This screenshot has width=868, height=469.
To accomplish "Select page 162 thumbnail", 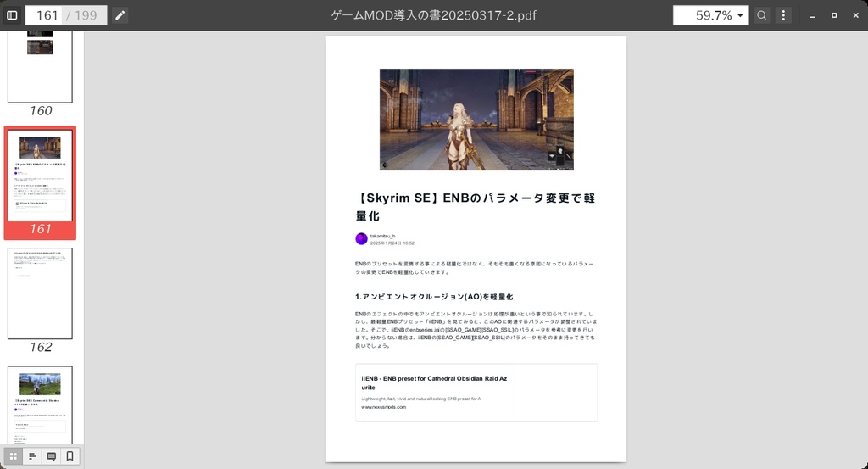I will [x=40, y=293].
